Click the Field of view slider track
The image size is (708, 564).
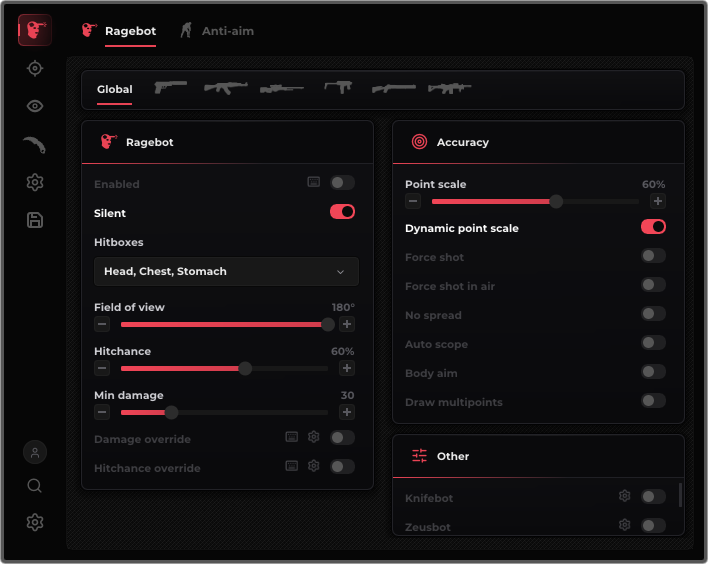click(x=224, y=324)
